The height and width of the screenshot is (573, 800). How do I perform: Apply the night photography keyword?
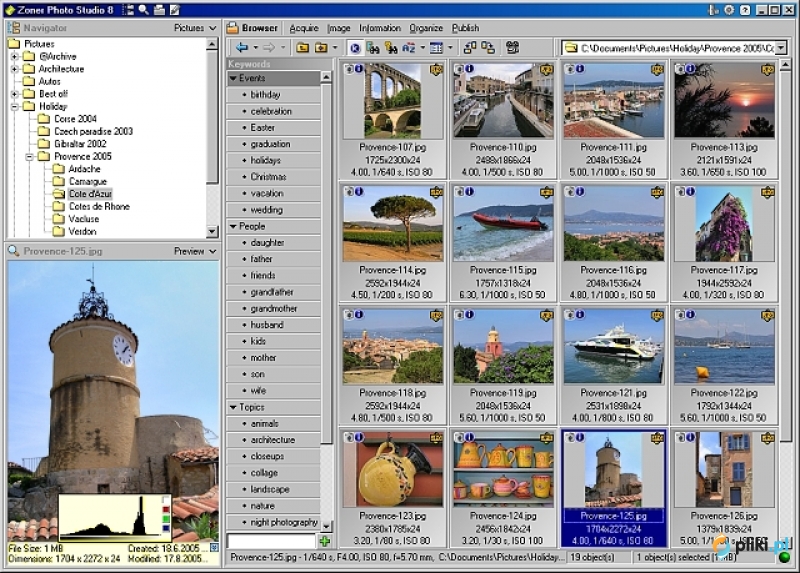click(x=273, y=522)
